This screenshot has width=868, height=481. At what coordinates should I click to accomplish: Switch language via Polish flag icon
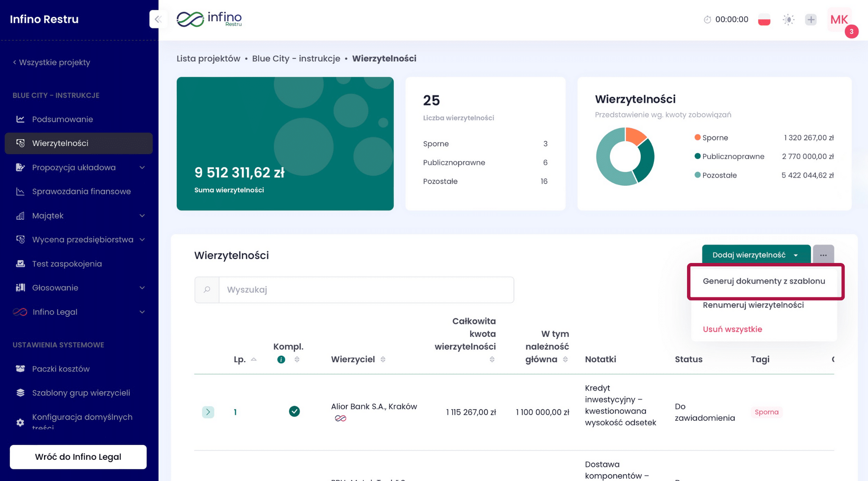pyautogui.click(x=764, y=20)
